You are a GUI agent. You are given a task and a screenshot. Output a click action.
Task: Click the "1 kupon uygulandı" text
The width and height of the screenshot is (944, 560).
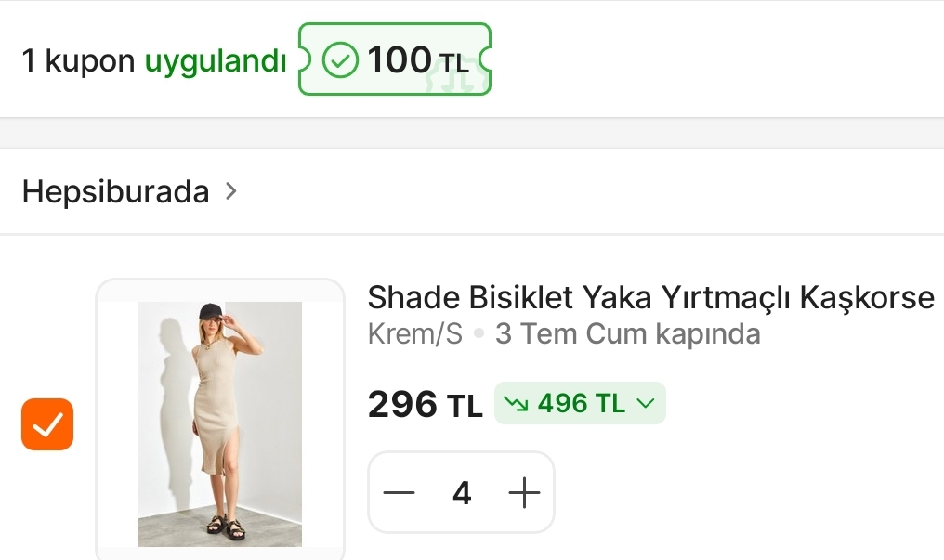coord(154,60)
